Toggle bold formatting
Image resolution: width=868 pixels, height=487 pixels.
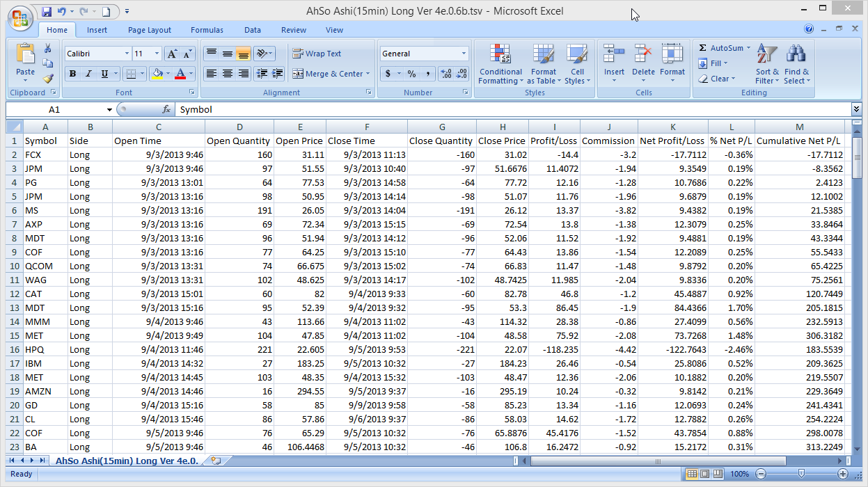[x=72, y=74]
